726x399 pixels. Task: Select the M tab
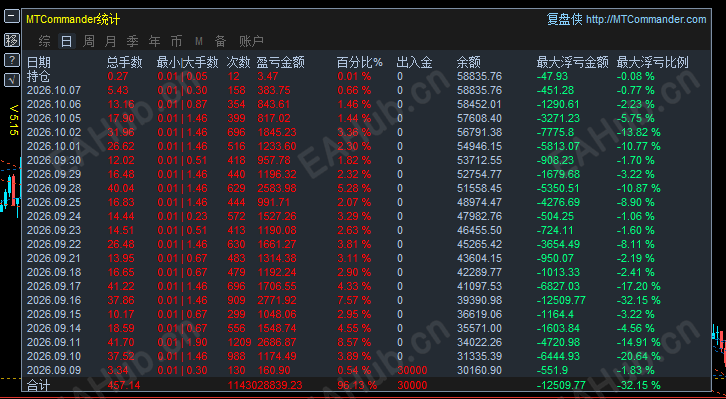[199, 41]
